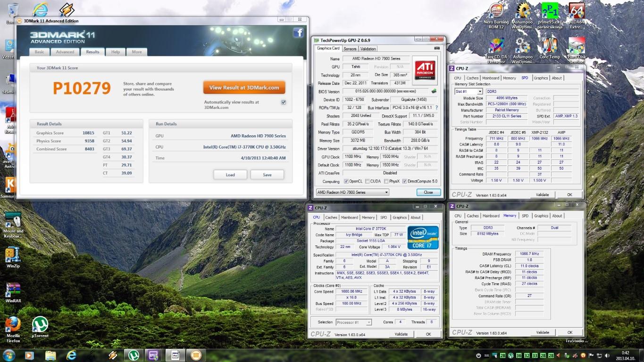Click GPU Name field in GPU-Z

tap(376, 59)
